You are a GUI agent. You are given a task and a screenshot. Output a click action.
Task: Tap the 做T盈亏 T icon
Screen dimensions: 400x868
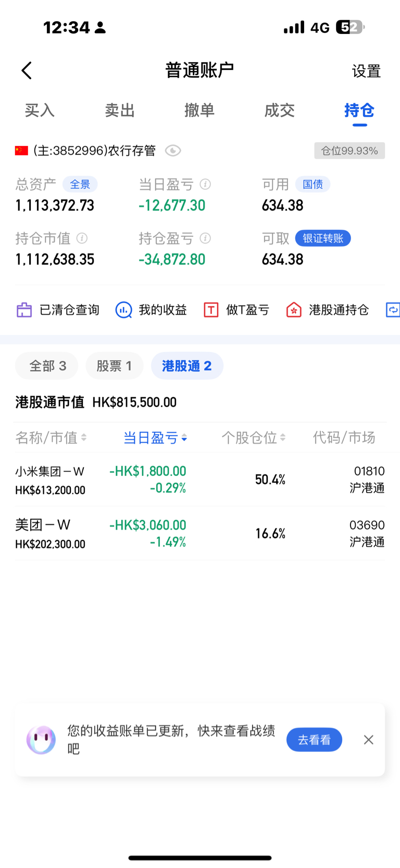211,310
